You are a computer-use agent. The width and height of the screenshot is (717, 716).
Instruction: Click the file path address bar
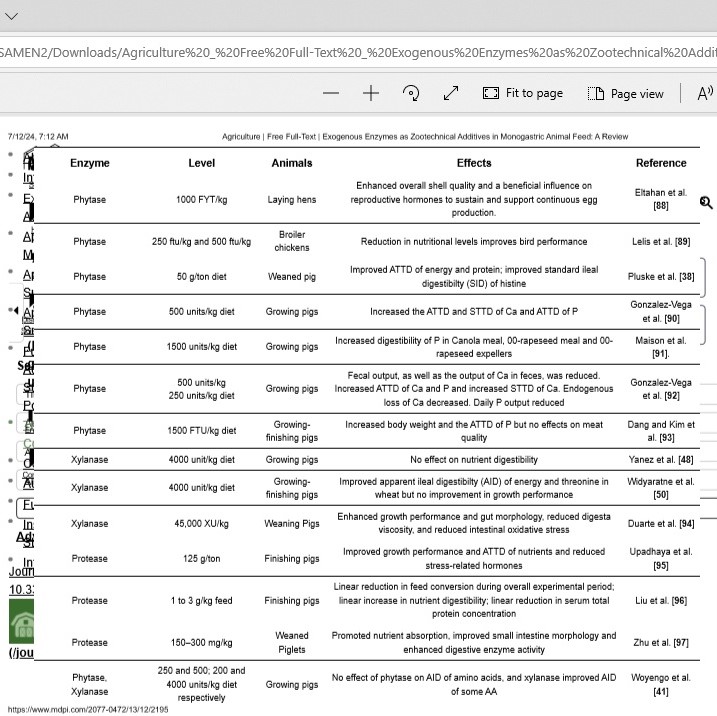coord(358,52)
